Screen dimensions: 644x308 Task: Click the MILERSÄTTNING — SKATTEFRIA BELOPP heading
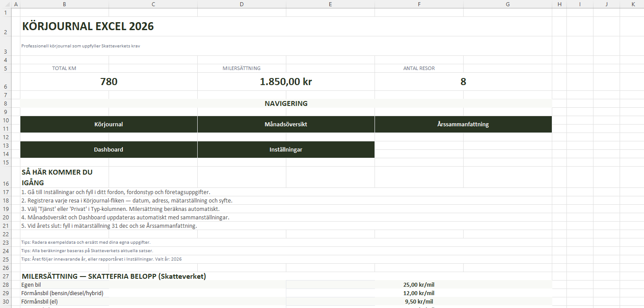click(x=113, y=276)
